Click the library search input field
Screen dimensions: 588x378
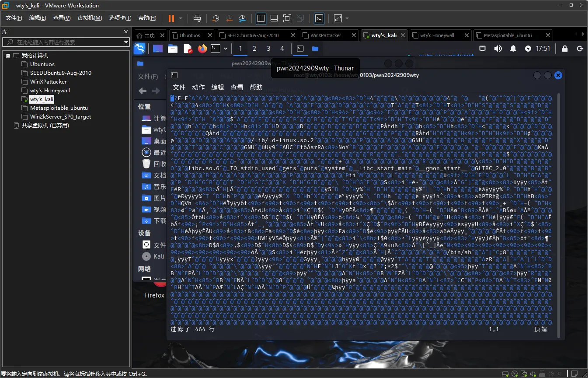click(63, 42)
